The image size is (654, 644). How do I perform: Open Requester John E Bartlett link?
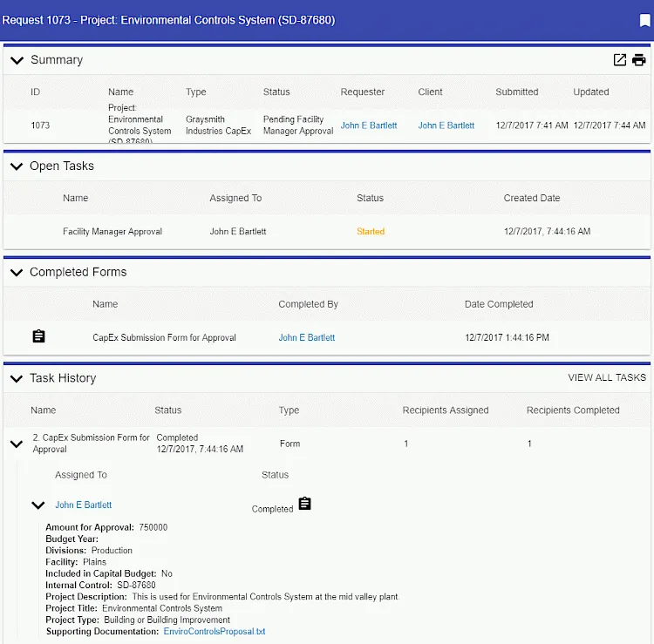(x=368, y=125)
